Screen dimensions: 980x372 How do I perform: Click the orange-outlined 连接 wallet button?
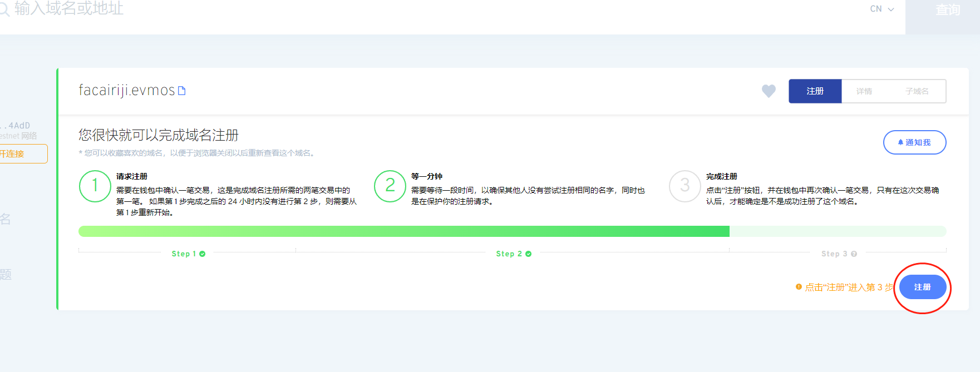click(x=22, y=154)
